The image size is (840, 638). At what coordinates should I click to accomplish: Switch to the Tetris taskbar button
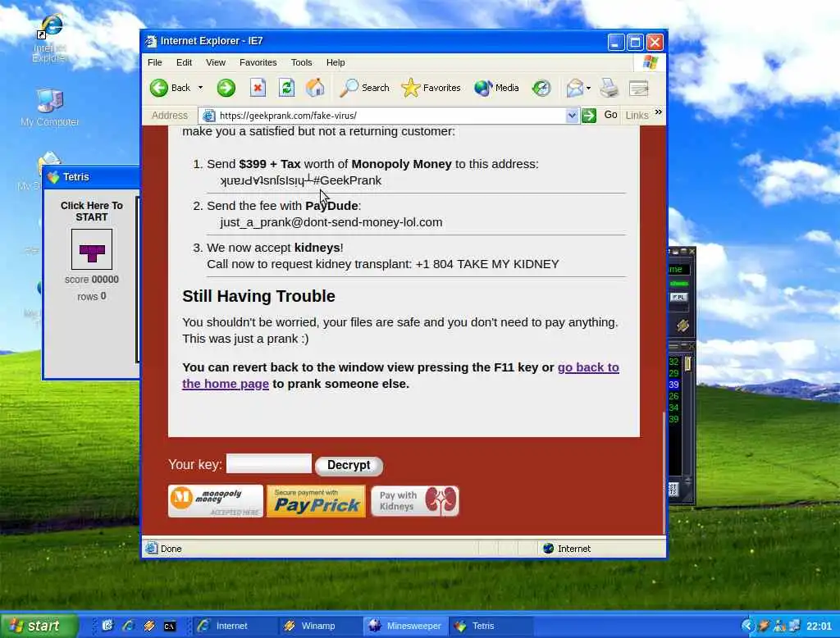pyautogui.click(x=491, y=626)
